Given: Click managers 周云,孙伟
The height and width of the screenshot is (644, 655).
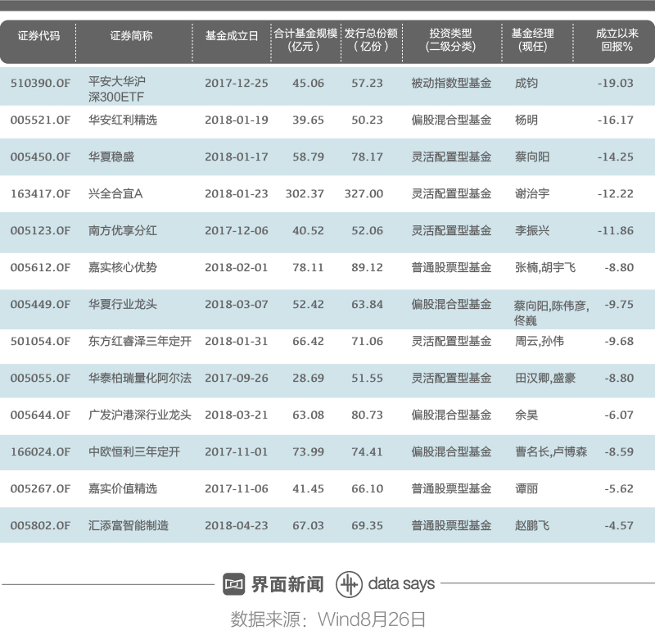Looking at the screenshot, I should pos(540,342).
